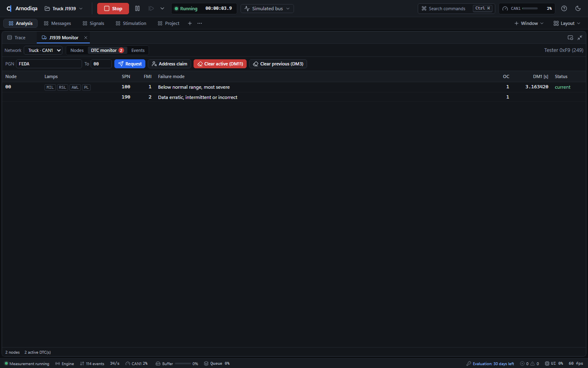This screenshot has width=588, height=368.
Task: Close the J1939 Monitor tab
Action: click(86, 38)
